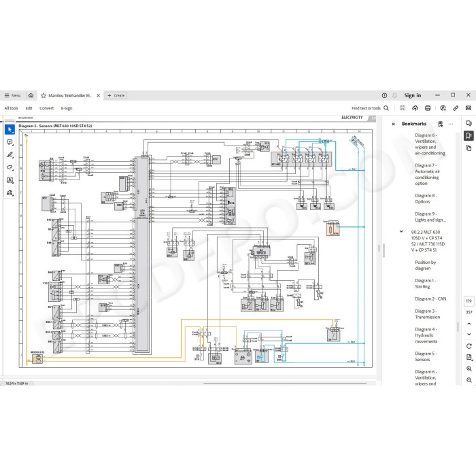
Task: Choose the Add text box tool
Action: coord(10,180)
